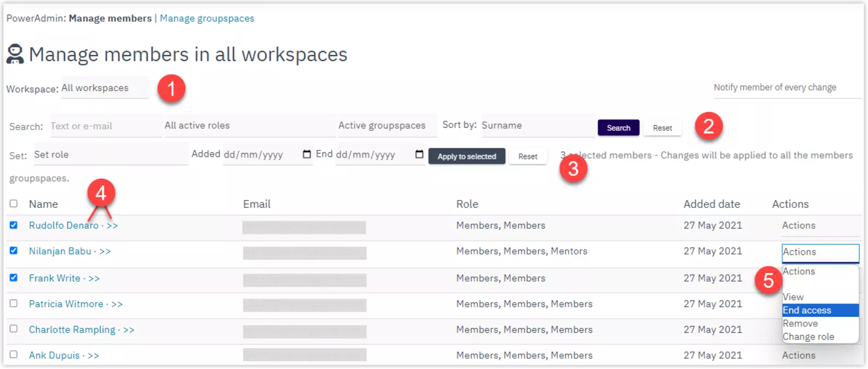The height and width of the screenshot is (369, 868).
Task: Focus the End date input field
Action: tap(380, 155)
